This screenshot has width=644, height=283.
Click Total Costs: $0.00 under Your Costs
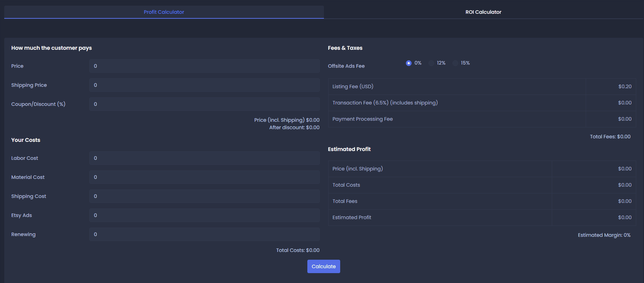pyautogui.click(x=298, y=250)
